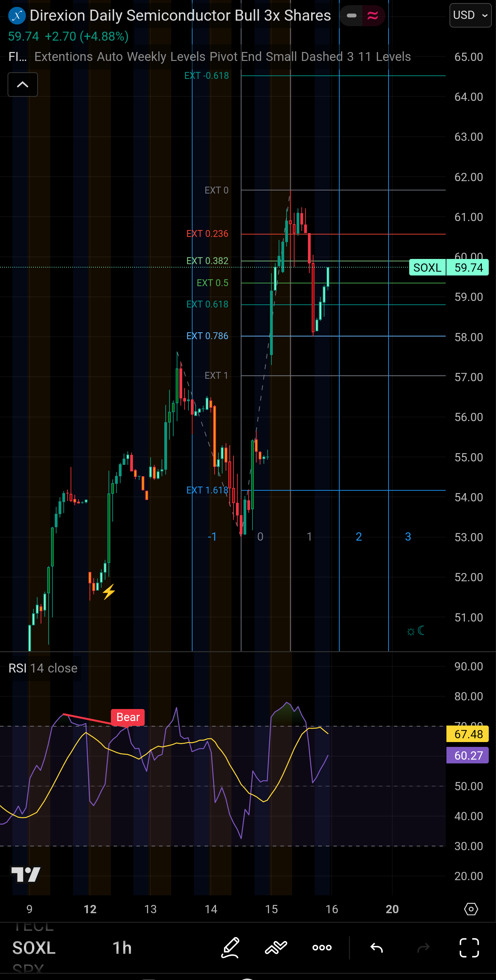The height and width of the screenshot is (980, 496).
Task: Collapse the indicator legend with chevron
Action: pos(23,84)
